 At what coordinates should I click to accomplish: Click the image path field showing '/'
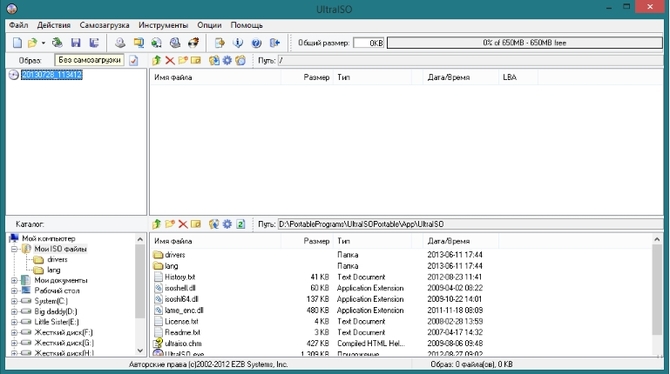[470, 60]
